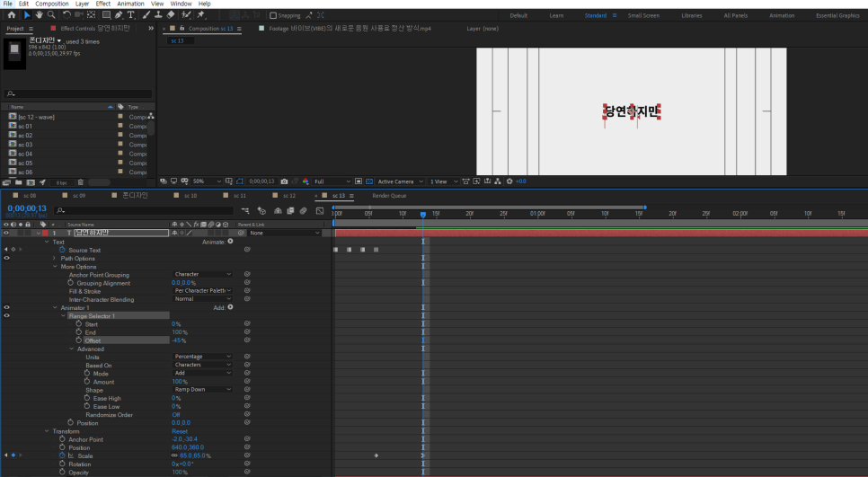Hide layer 1 with its eye icon
The width and height of the screenshot is (868, 477).
click(6, 233)
